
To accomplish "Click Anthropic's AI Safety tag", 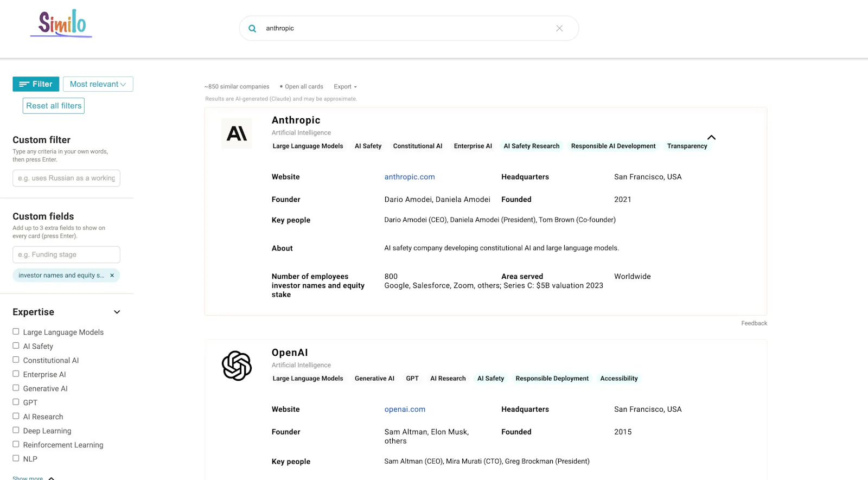I will 368,146.
